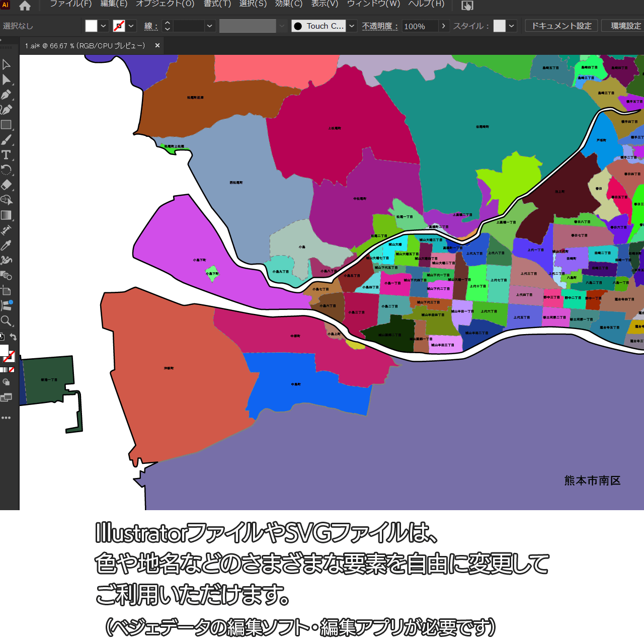Select the Pen tool
The height and width of the screenshot is (644, 644).
point(6,95)
